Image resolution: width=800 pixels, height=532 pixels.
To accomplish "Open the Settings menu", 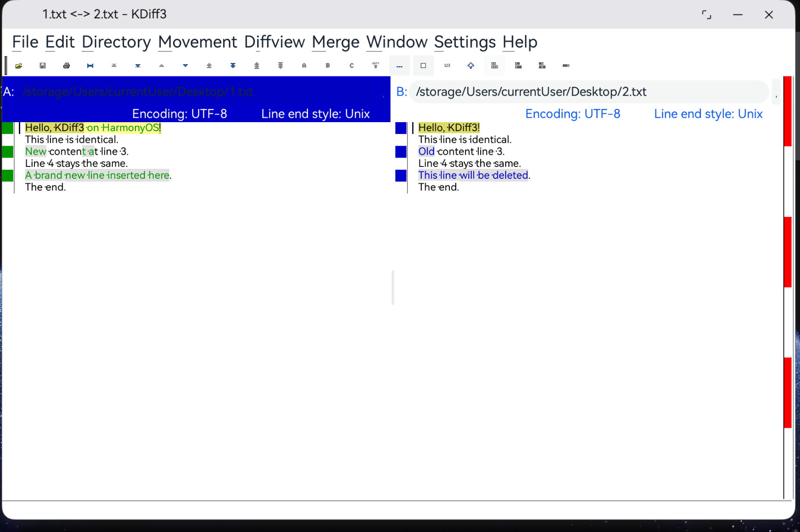I will tap(465, 42).
